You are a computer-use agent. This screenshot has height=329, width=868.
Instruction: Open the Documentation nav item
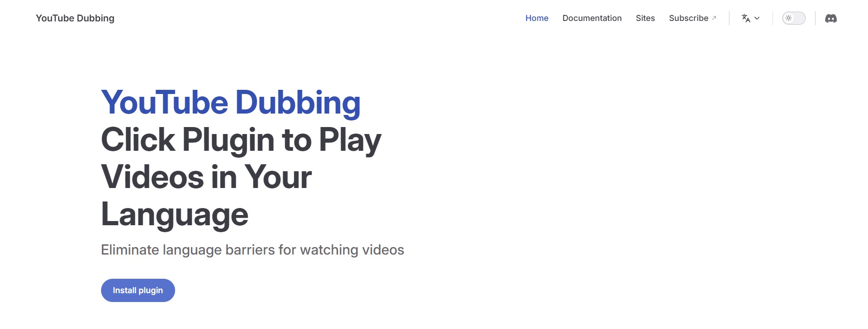(591, 18)
